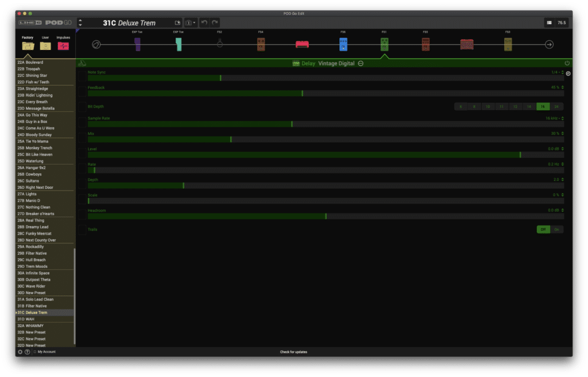The image size is (588, 377).
Task: Select the red cabinet block in the chain
Action: (467, 45)
